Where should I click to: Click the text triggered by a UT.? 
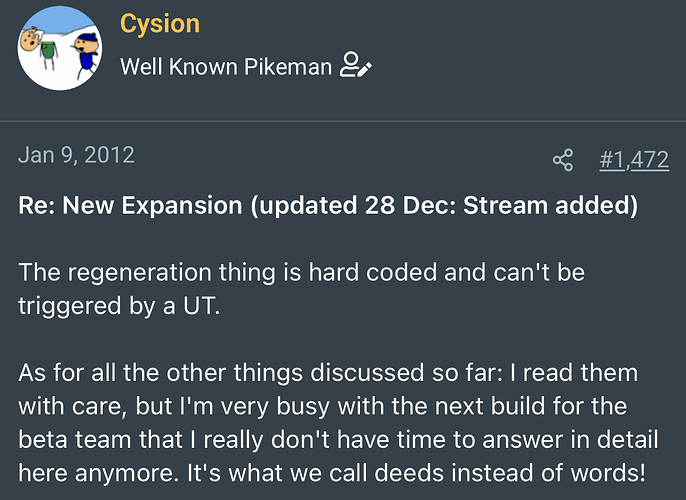coord(119,306)
